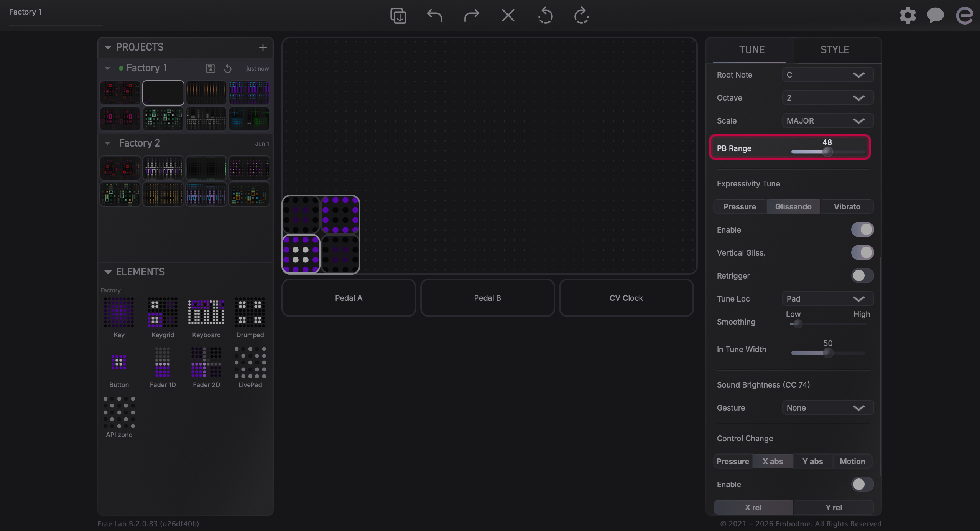Select the Drumpad element
980x531 pixels.
250,318
